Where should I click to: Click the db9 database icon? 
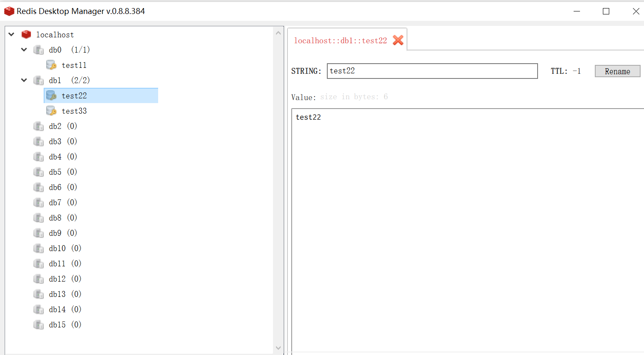(x=39, y=233)
